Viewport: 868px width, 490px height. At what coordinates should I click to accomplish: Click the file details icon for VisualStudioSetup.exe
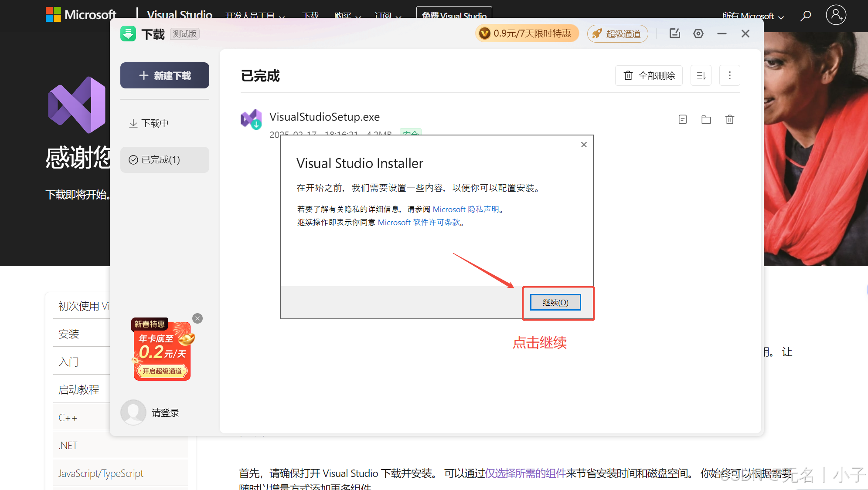683,119
